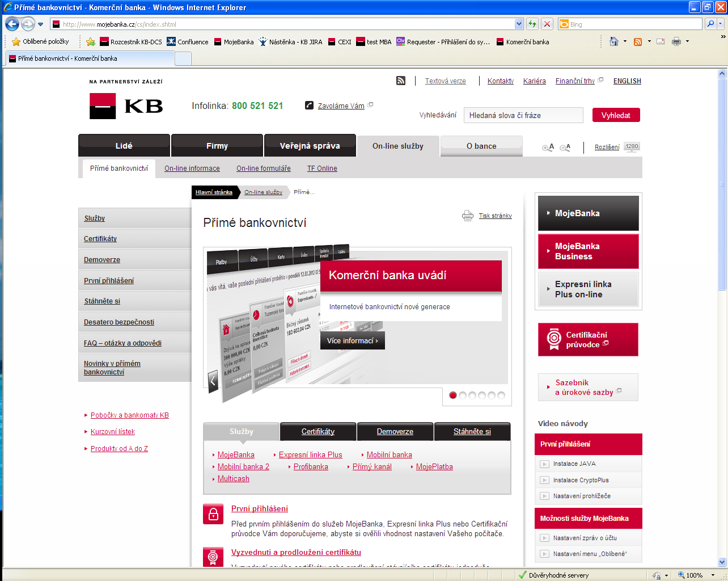728x581 pixels.
Task: Expand the command bar chevron overflow
Action: [723, 37]
